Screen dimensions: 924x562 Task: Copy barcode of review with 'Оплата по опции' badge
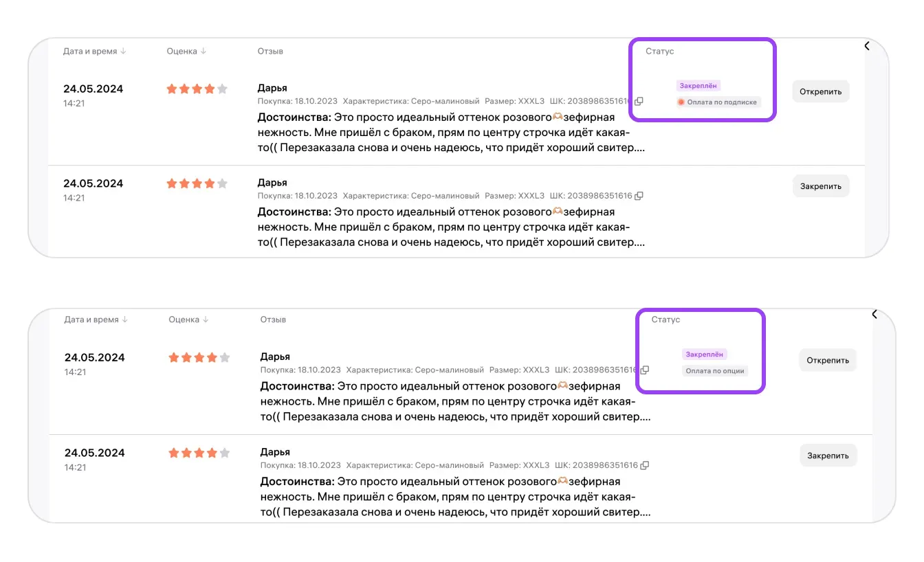tap(645, 370)
